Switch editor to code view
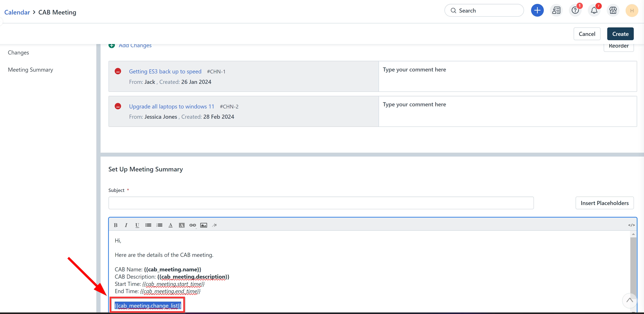644x314 pixels. 631,225
